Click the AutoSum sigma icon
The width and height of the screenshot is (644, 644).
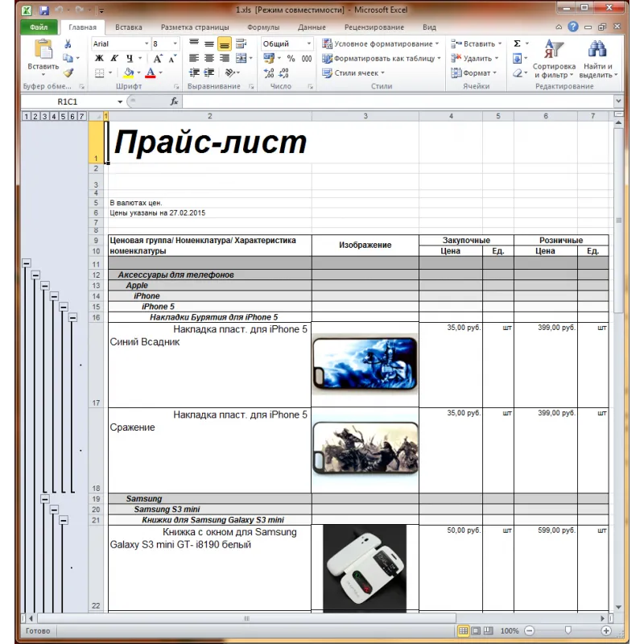pos(517,43)
